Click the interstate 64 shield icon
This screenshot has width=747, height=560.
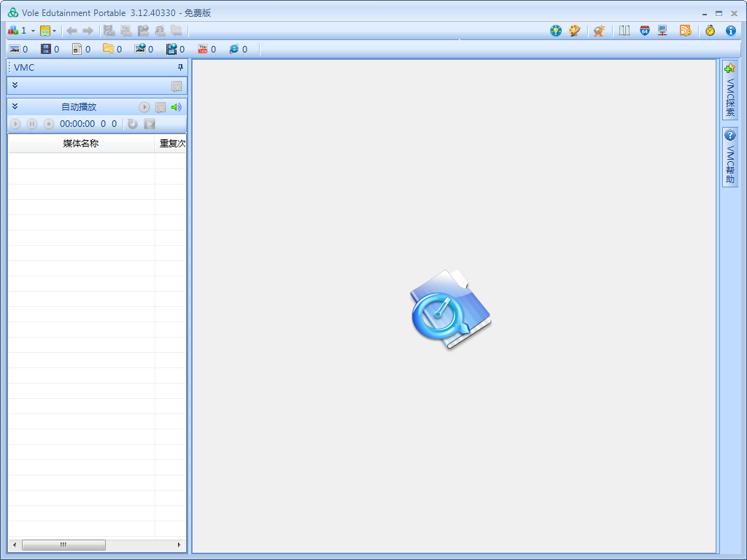coord(644,31)
